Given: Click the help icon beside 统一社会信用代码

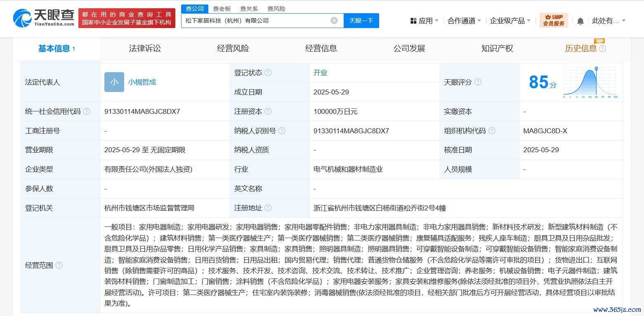Looking at the screenshot, I should pyautogui.click(x=87, y=111).
